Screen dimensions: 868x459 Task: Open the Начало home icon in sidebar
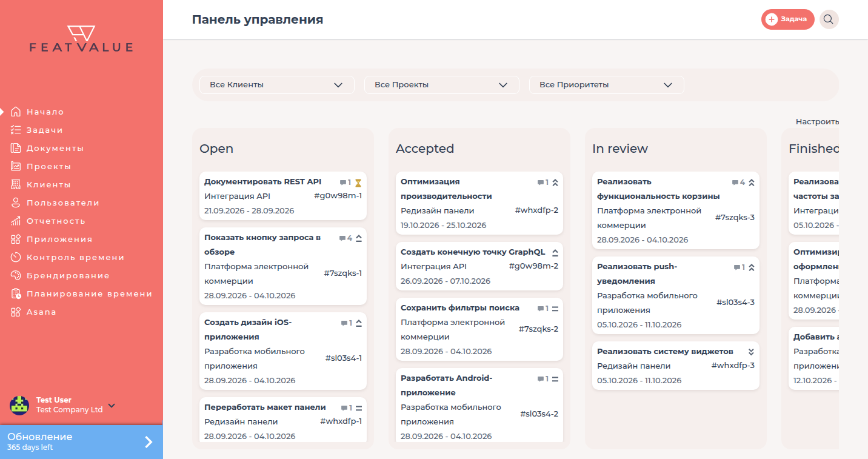[x=16, y=112]
